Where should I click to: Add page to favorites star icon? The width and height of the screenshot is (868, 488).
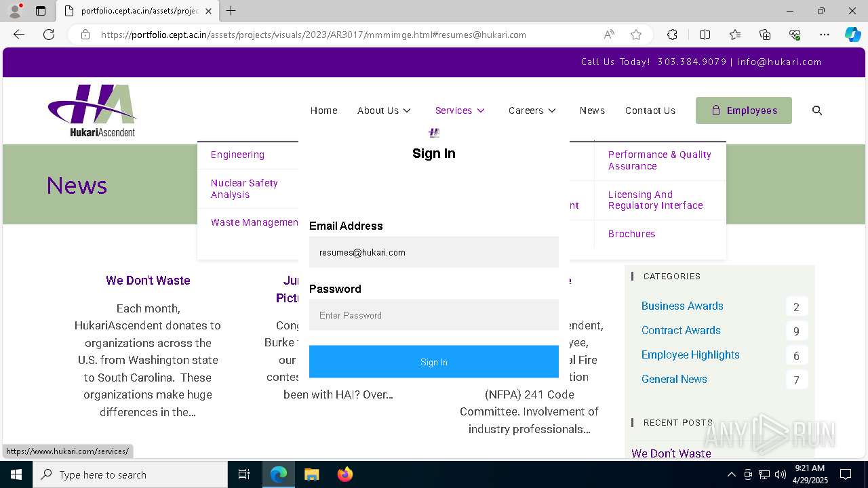pyautogui.click(x=635, y=35)
